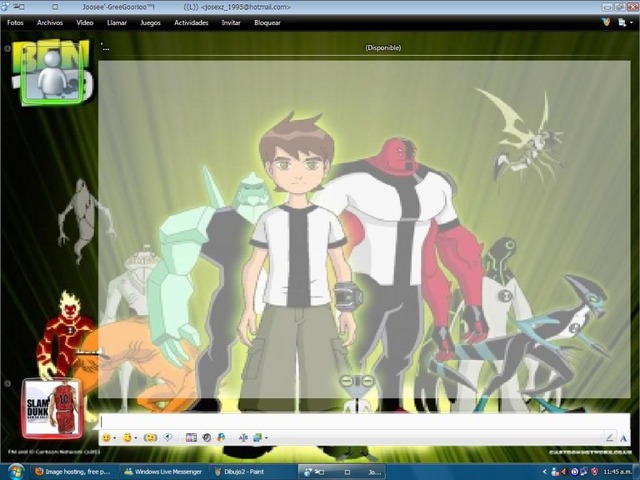
Task: Click the message text input field
Action: [x=364, y=422]
